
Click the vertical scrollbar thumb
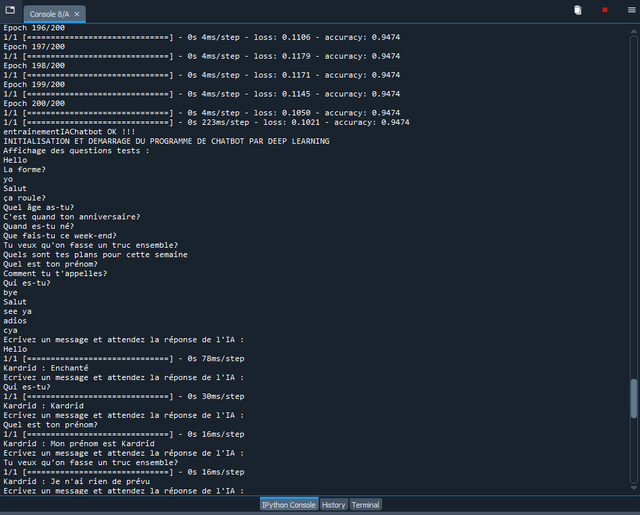[633, 399]
